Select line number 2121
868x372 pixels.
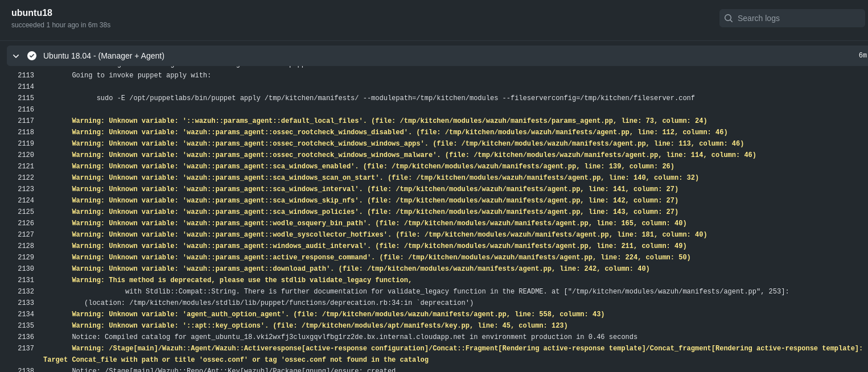pyautogui.click(x=26, y=167)
